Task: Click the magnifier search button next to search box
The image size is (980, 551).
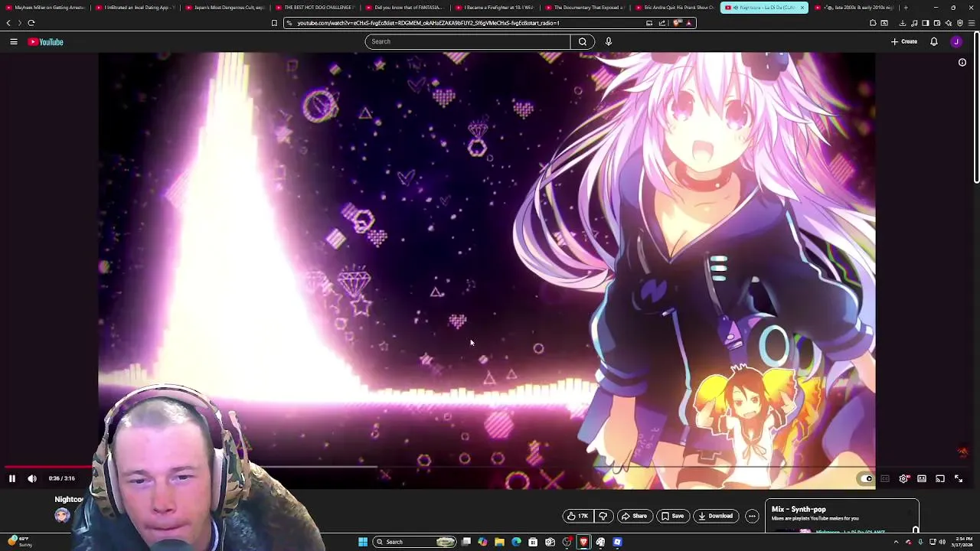Action: [x=583, y=41]
